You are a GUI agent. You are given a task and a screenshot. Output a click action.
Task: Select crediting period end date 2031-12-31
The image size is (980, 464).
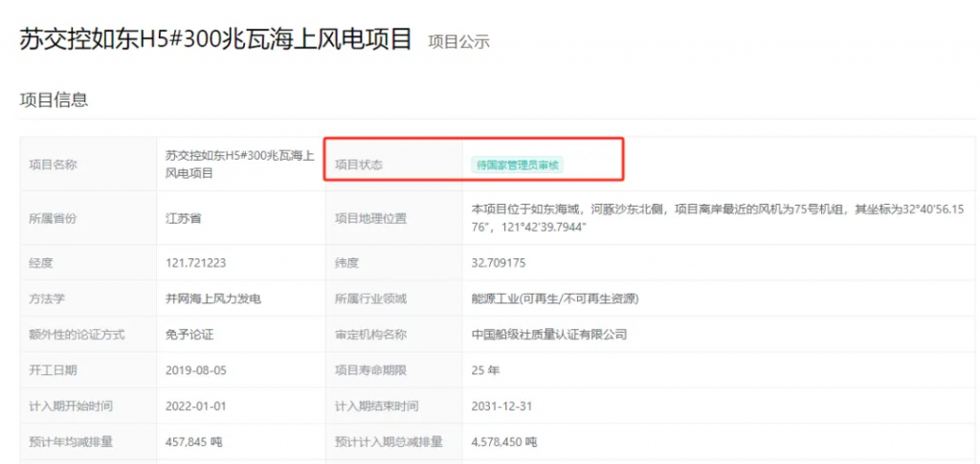[x=501, y=406]
